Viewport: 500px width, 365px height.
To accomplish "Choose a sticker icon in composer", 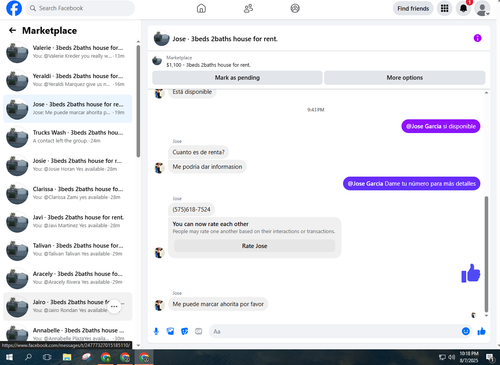I will pyautogui.click(x=184, y=331).
